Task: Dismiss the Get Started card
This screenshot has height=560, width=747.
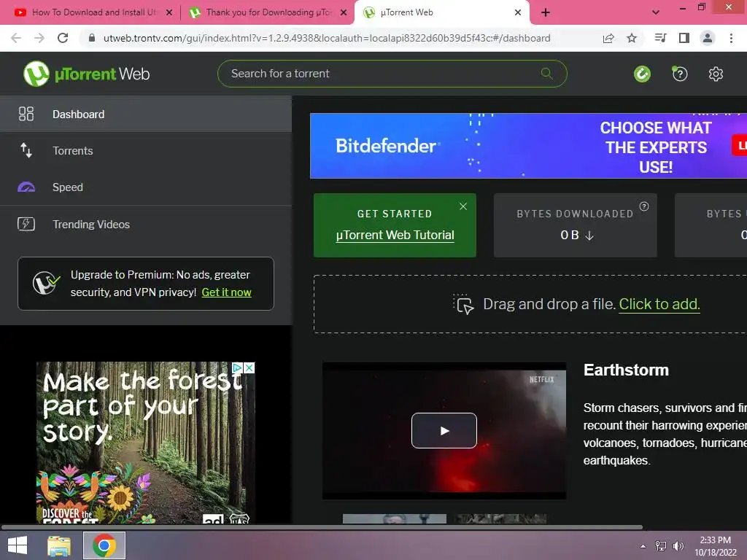Action: pos(463,206)
